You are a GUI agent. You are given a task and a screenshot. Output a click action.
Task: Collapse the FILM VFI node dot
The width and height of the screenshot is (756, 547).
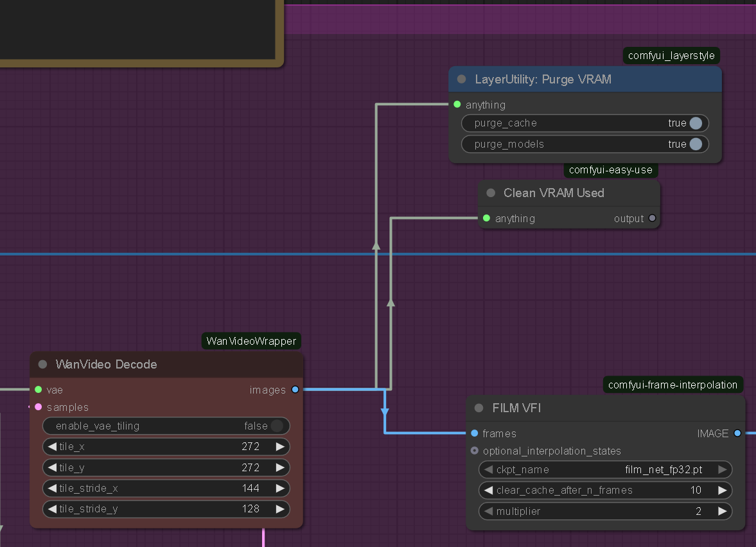tap(479, 408)
